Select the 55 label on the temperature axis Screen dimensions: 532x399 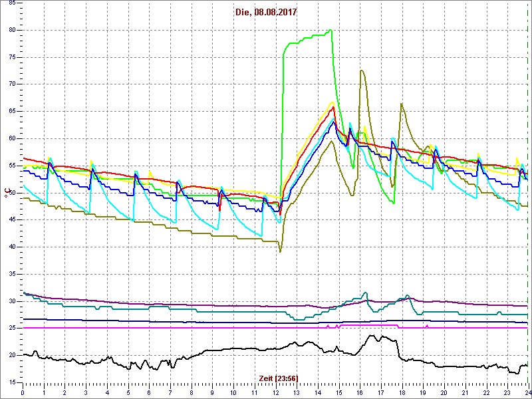click(11, 166)
